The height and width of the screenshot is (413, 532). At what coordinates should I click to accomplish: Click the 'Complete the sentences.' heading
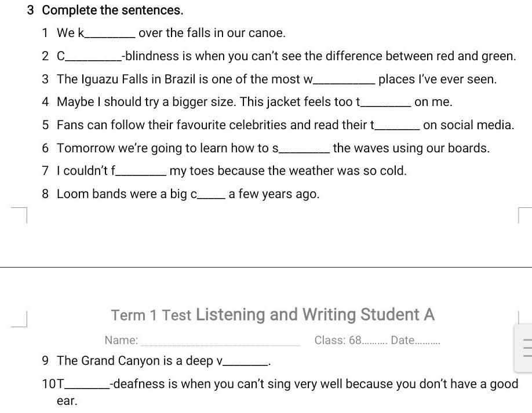point(112,10)
